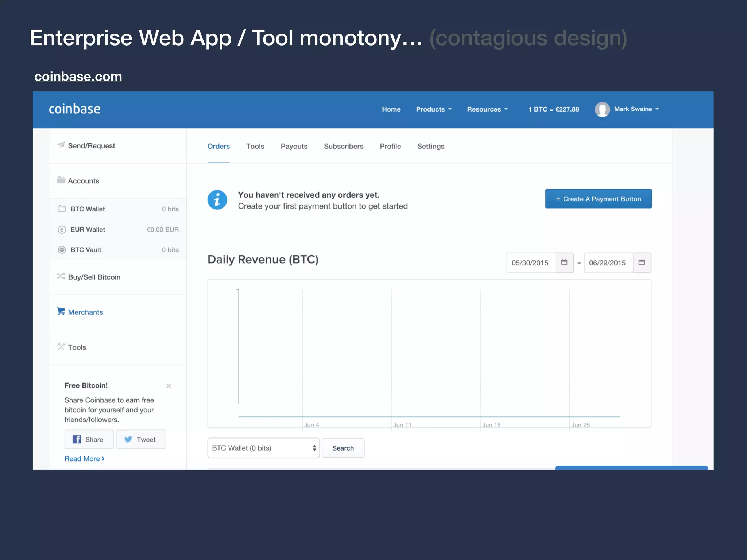Select Send/Request in sidebar
Image resolution: width=747 pixels, height=560 pixels.
coord(118,145)
